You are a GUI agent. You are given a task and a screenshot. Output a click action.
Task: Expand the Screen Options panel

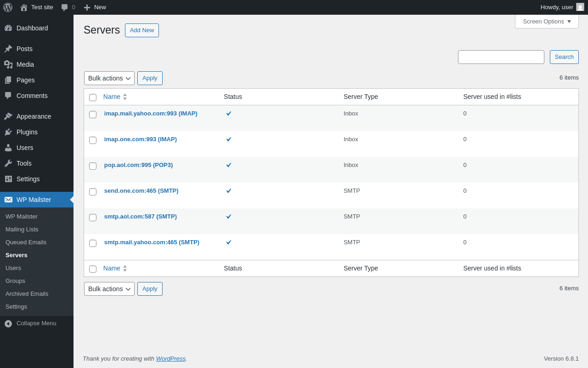pyautogui.click(x=547, y=21)
